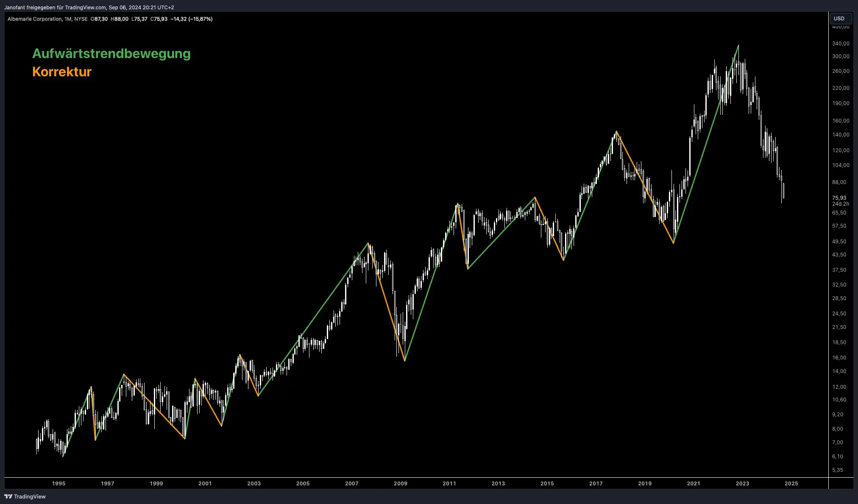Click the 340,00 price axis value
The image size is (858, 504).
[x=841, y=44]
